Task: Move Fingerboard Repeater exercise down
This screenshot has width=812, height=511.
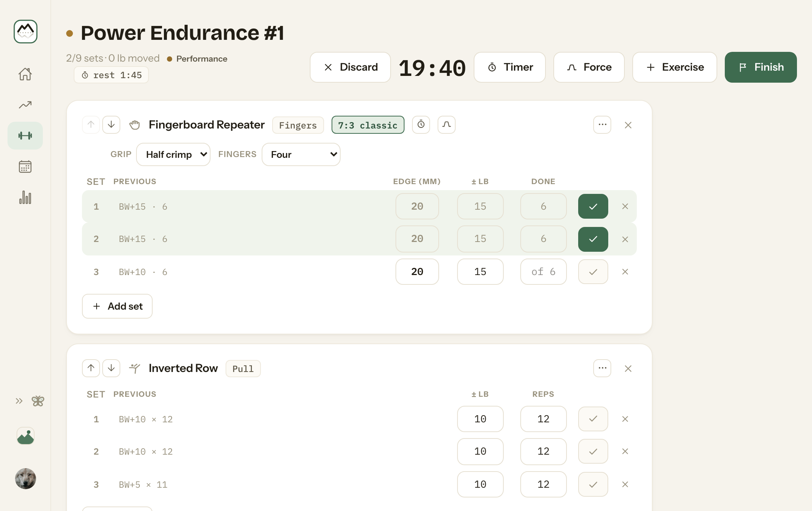Action: 111,125
